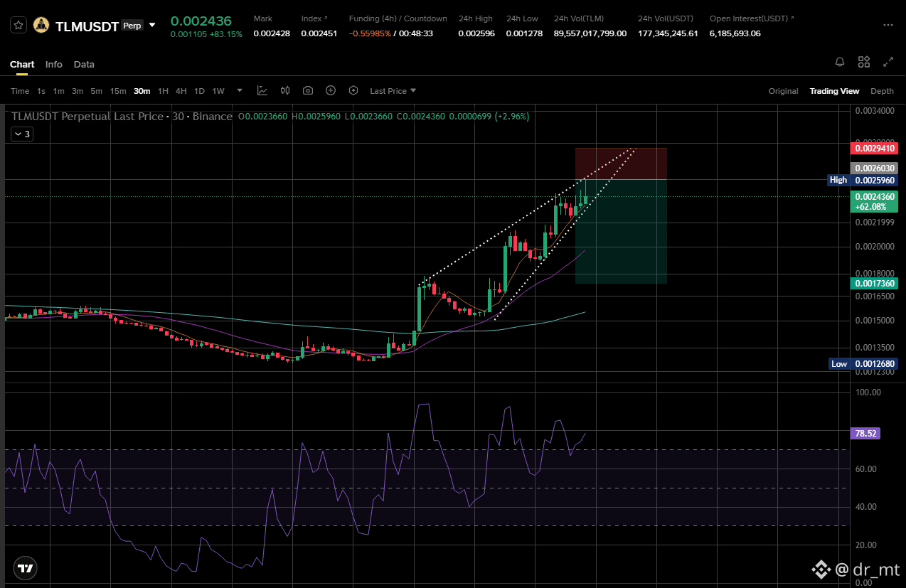This screenshot has height=588, width=906.
Task: Collapse the indicator legend showing 3
Action: 21,134
